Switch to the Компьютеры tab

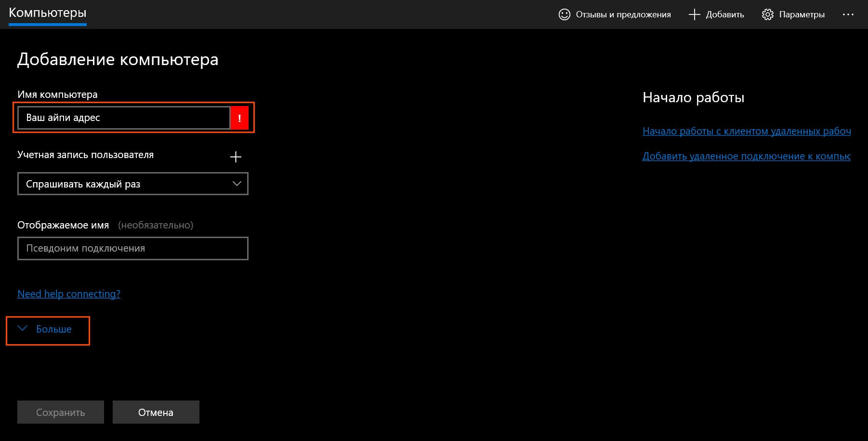pos(48,13)
